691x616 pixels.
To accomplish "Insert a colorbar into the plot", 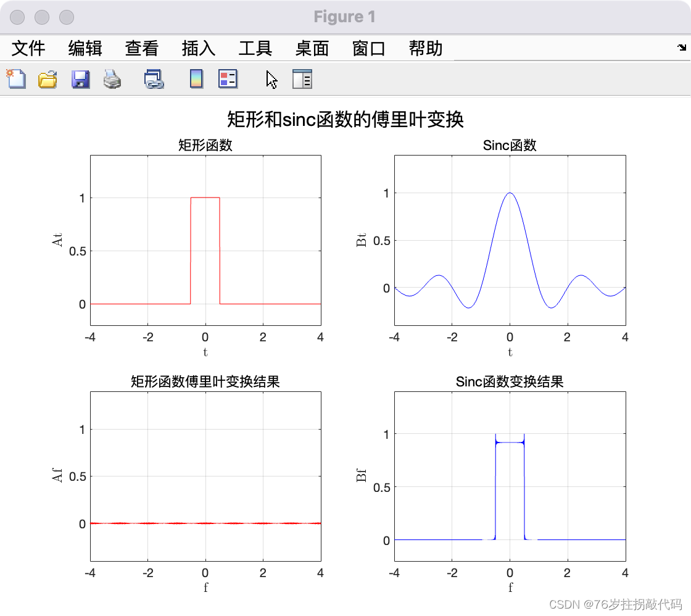I will pyautogui.click(x=196, y=80).
